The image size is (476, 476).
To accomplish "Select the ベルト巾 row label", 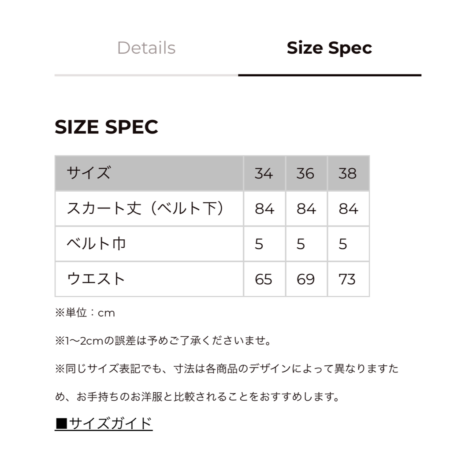I will pos(149,244).
